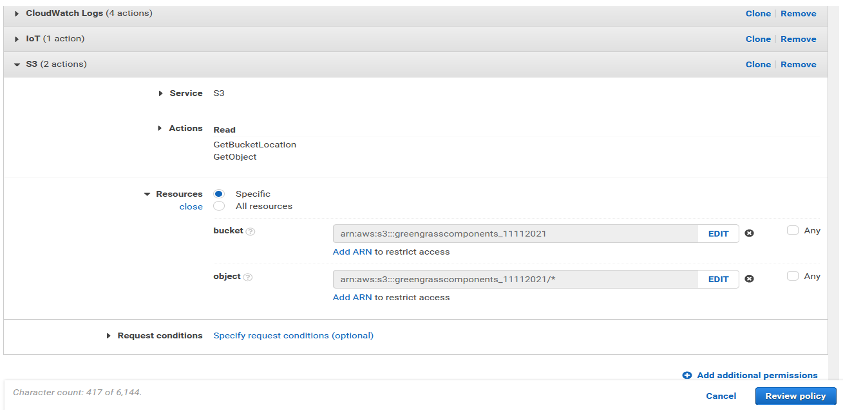This screenshot has width=843, height=410.
Task: Remove the CloudWatch Logs statement
Action: pyautogui.click(x=798, y=13)
